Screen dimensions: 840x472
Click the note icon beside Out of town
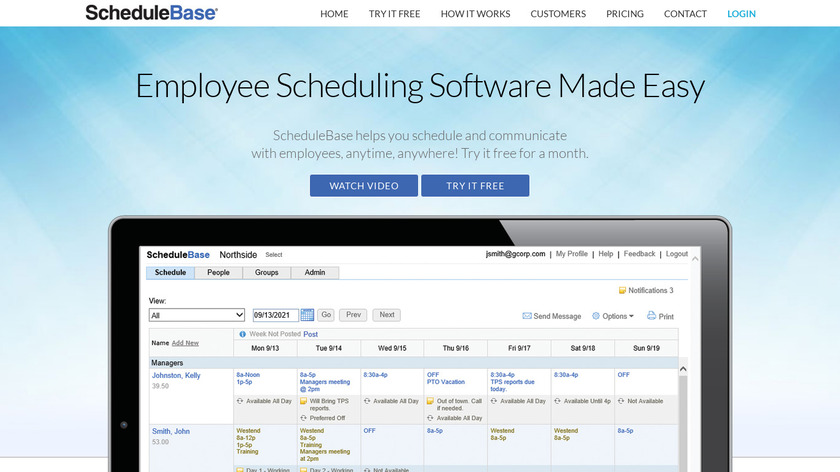tap(430, 401)
